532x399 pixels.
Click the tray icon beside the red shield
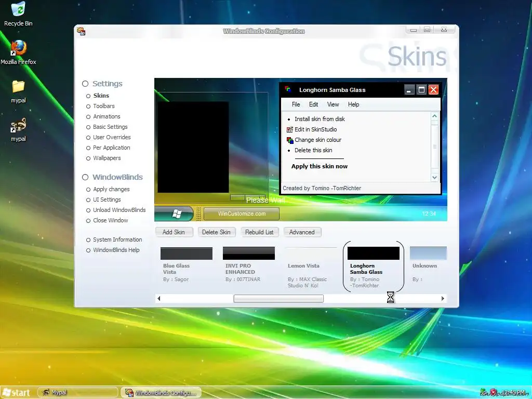(484, 393)
